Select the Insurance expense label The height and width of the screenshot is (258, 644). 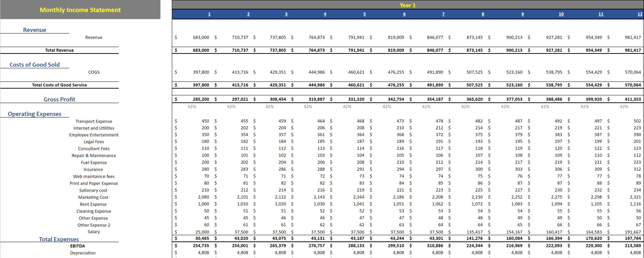[93, 169]
